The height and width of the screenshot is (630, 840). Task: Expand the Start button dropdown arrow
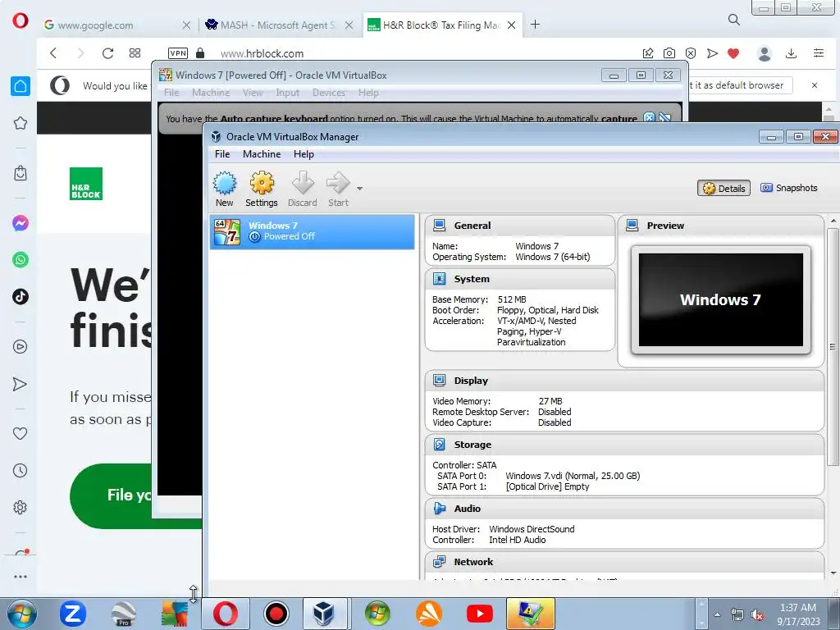point(359,189)
